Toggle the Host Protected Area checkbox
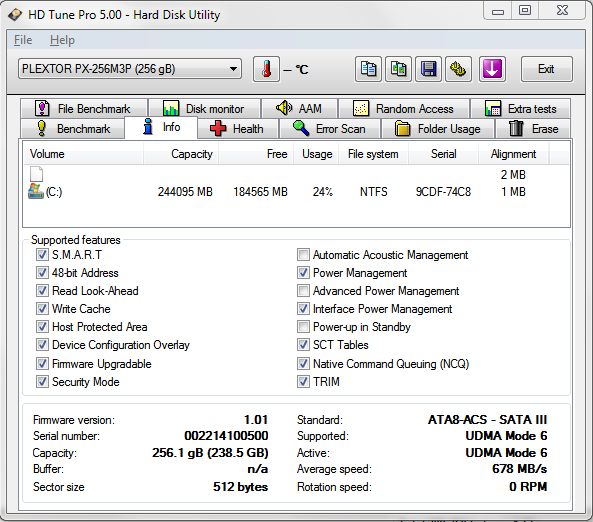The height and width of the screenshot is (522, 593). tap(42, 326)
